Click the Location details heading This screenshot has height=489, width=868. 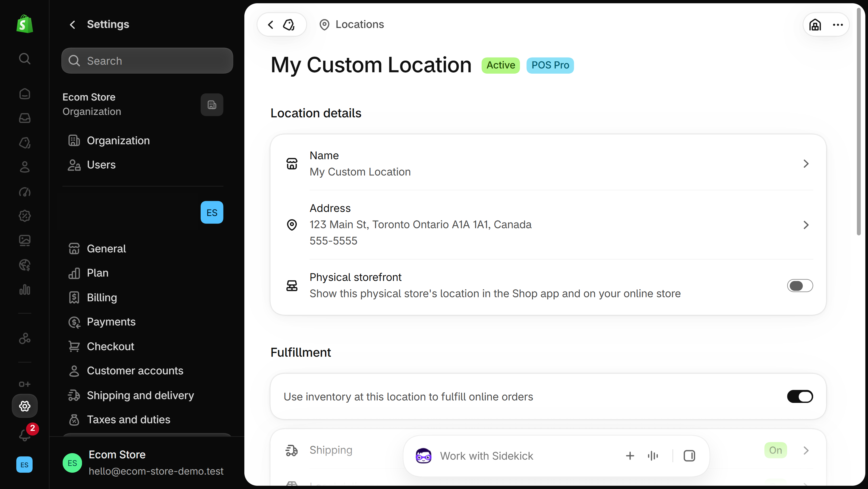coord(316,113)
